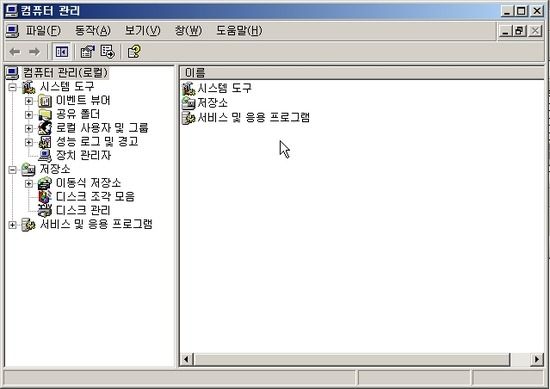Click the horizontal scrollbar thumb
The image size is (550, 389).
click(351, 360)
